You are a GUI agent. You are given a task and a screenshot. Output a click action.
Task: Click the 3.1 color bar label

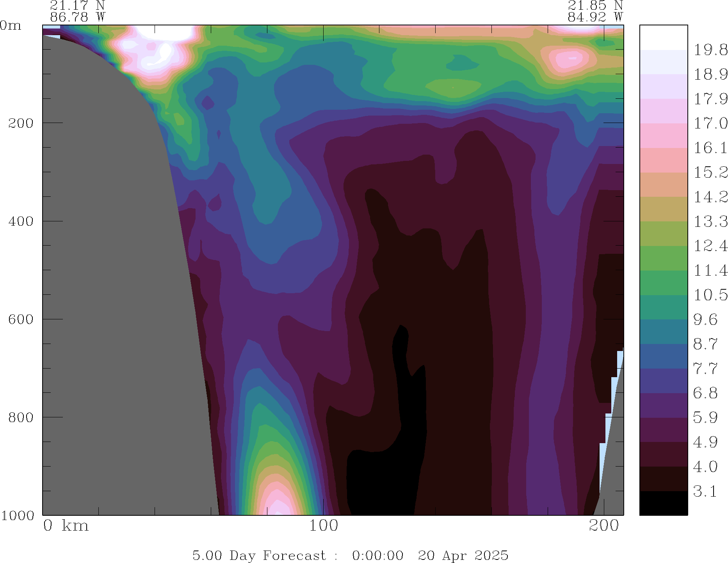tap(705, 492)
